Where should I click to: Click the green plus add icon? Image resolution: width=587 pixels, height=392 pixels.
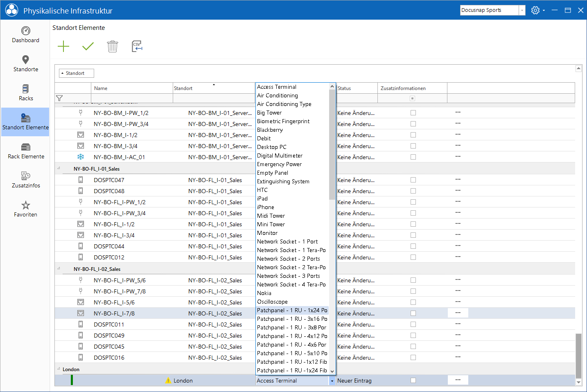click(x=63, y=46)
